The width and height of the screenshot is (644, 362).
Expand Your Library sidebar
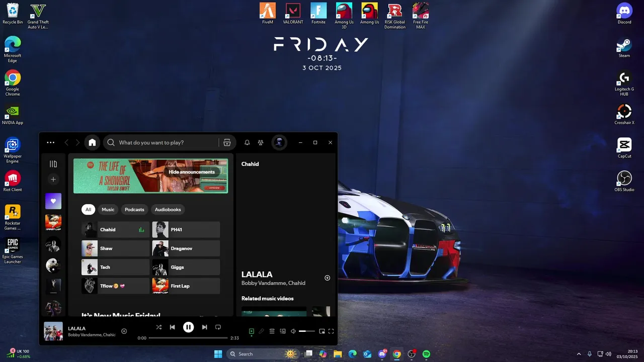pyautogui.click(x=53, y=164)
